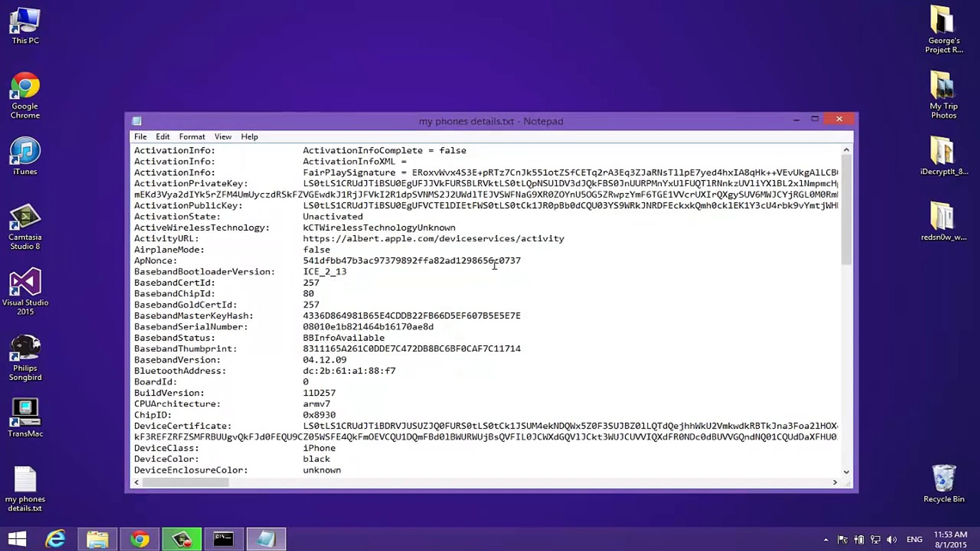Click the Windows Start button
This screenshot has width=980, height=551.
click(x=17, y=539)
